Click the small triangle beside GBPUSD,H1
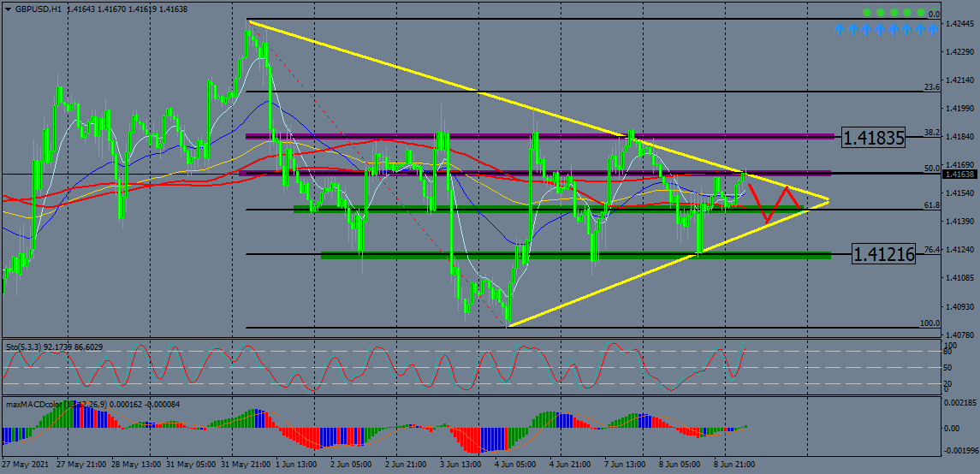Viewport: 980px width, 474px height. pyautogui.click(x=8, y=9)
